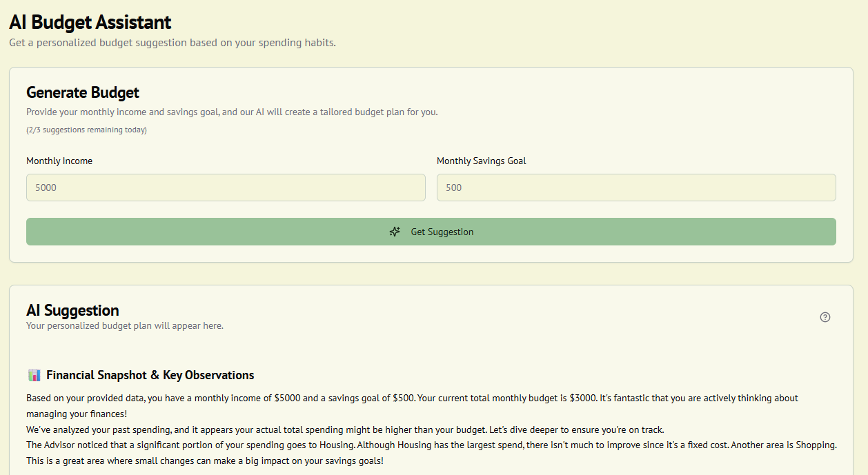Viewport: 868px width, 475px height.
Task: Open the help question mark icon
Action: point(825,317)
